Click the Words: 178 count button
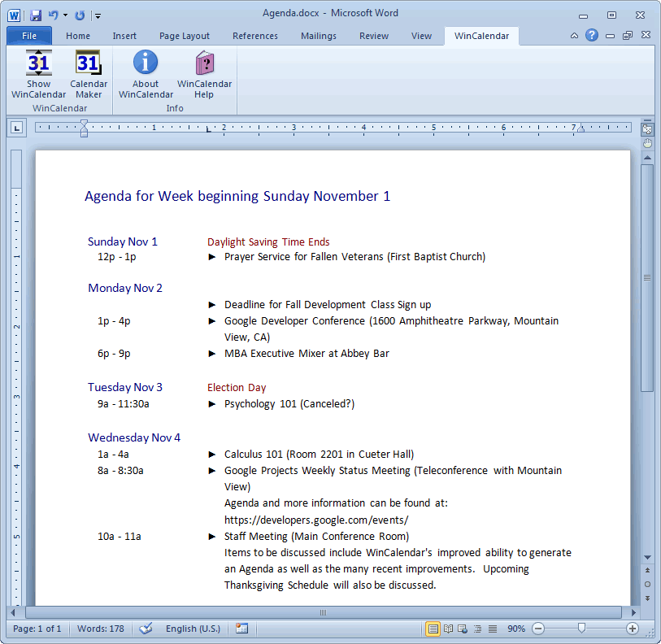This screenshot has width=661, height=644. [101, 629]
